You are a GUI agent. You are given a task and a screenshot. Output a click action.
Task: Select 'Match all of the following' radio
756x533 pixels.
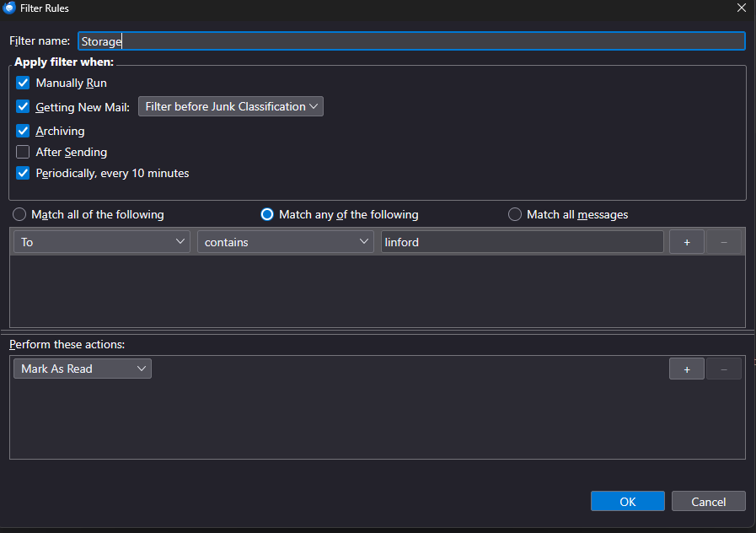tap(19, 214)
